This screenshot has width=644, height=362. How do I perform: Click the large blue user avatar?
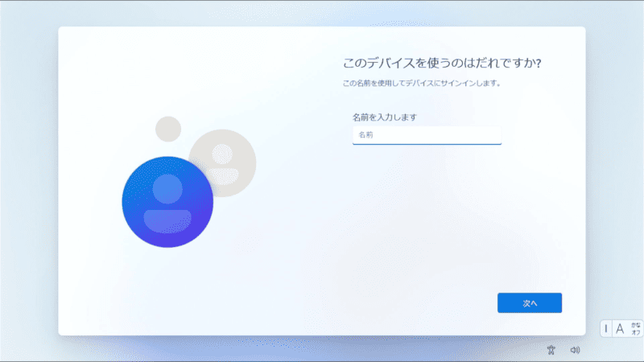[167, 201]
